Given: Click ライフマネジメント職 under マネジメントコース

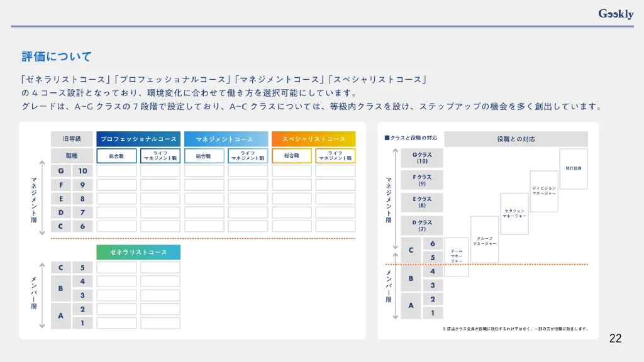Looking at the screenshot, I should [248, 156].
